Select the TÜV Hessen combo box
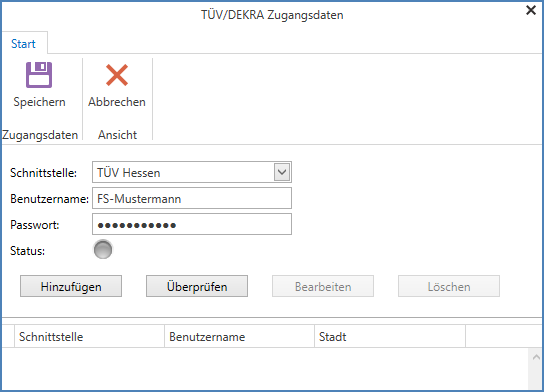This screenshot has width=544, height=392. 192,172
